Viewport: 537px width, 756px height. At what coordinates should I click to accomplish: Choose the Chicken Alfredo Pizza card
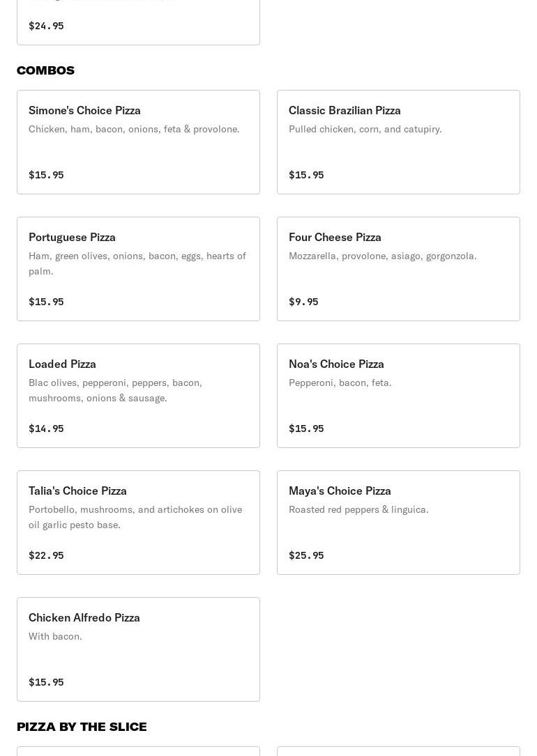click(138, 649)
